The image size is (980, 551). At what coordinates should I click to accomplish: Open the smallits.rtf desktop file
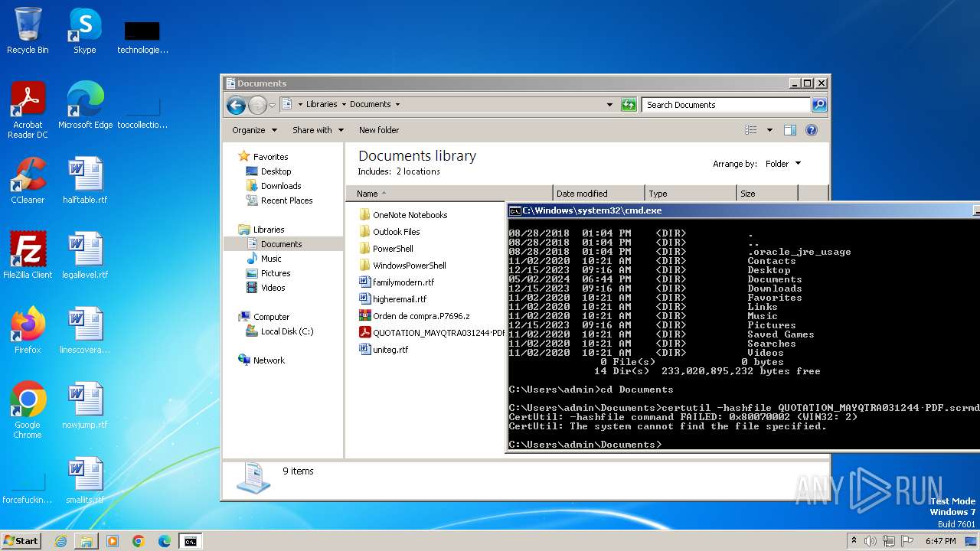point(85,481)
